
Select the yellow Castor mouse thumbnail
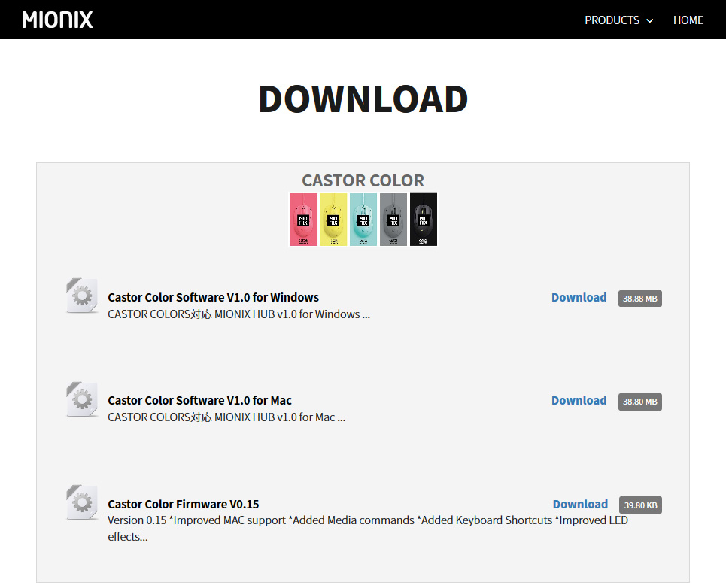click(333, 220)
